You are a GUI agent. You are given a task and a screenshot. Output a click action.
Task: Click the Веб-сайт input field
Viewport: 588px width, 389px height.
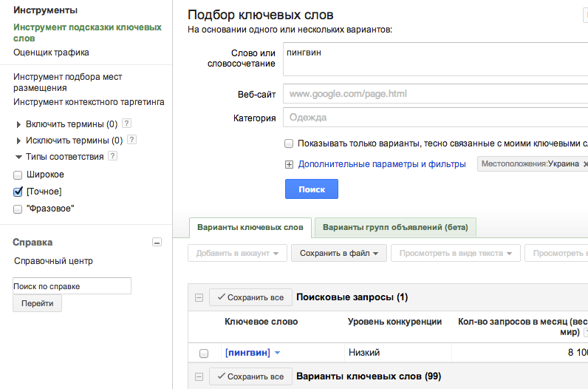click(434, 94)
